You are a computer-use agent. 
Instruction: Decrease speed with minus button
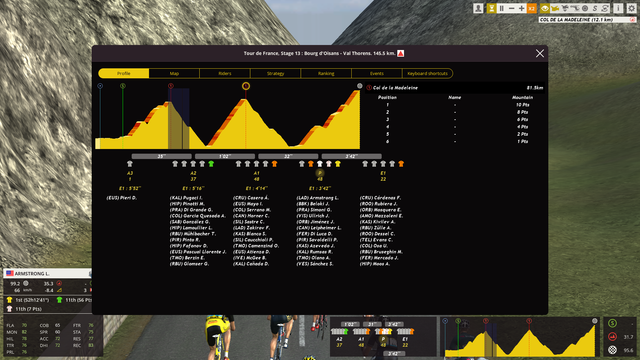pos(511,8)
